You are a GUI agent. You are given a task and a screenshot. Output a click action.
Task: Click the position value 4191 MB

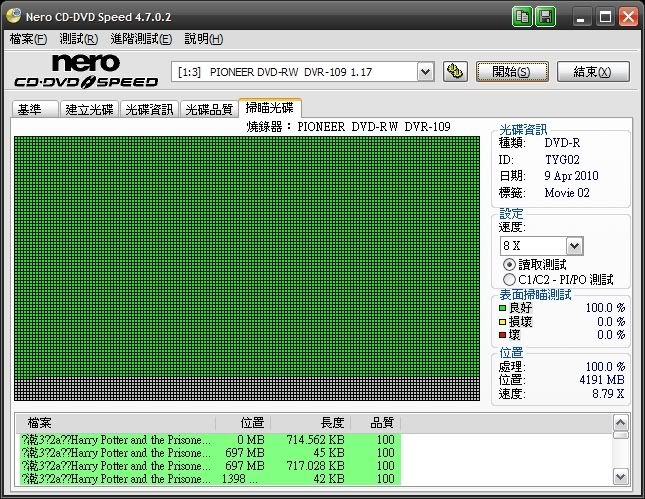[602, 380]
